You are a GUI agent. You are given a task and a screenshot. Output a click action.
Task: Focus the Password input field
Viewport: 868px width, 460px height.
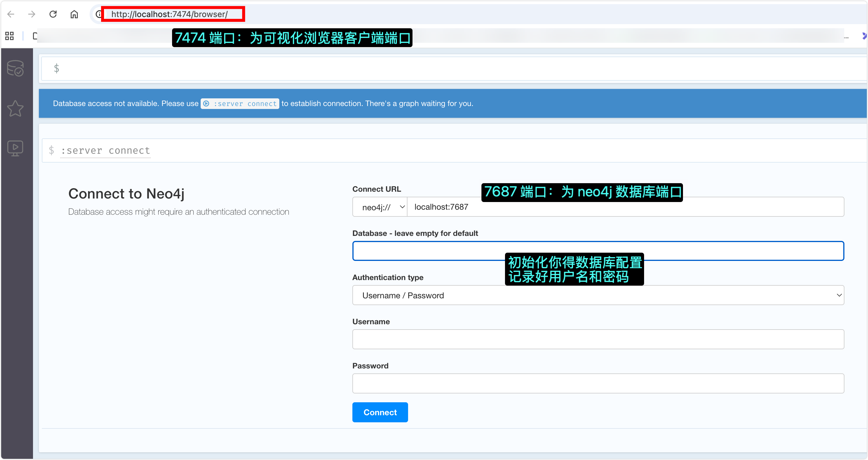click(x=598, y=383)
